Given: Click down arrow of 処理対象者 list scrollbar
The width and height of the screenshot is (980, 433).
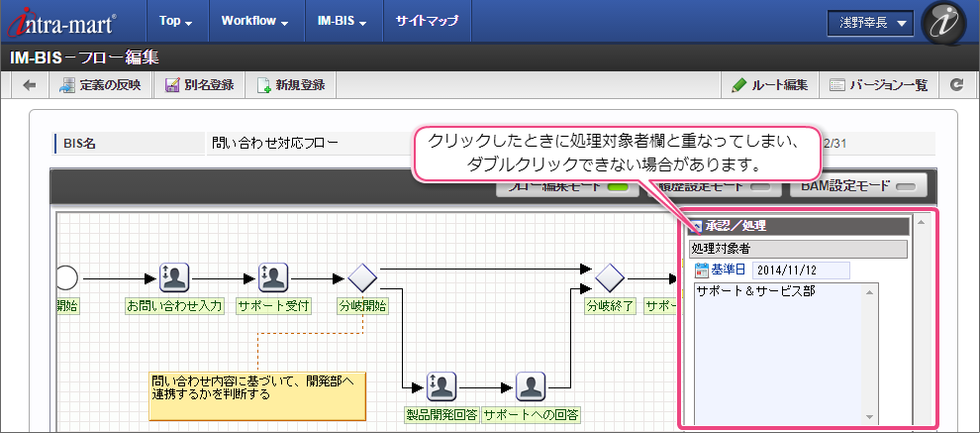Looking at the screenshot, I should pyautogui.click(x=869, y=417).
